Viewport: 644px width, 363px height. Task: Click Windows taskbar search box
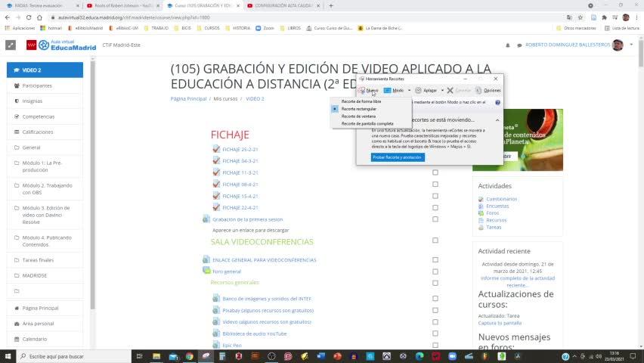click(74, 356)
